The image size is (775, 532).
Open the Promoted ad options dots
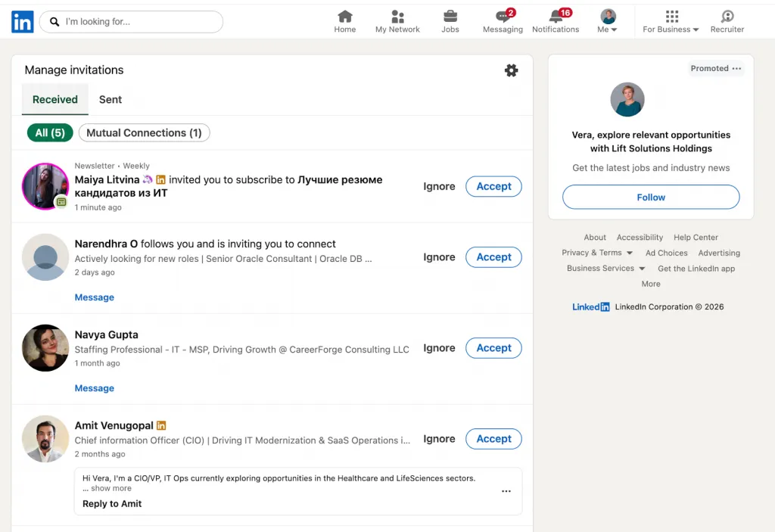(x=736, y=68)
